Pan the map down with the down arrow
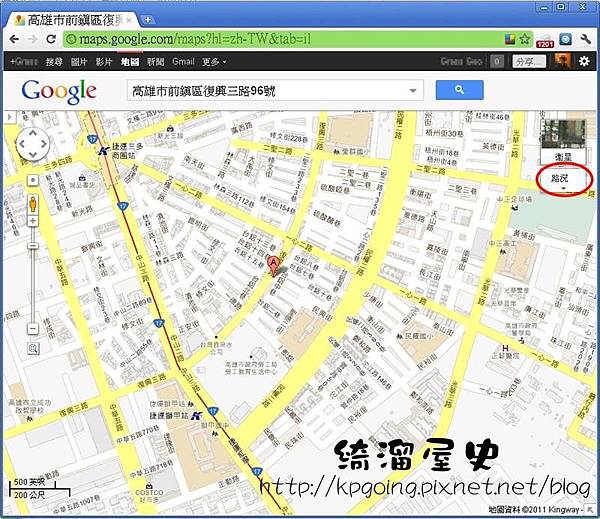The image size is (600, 519). [33, 154]
